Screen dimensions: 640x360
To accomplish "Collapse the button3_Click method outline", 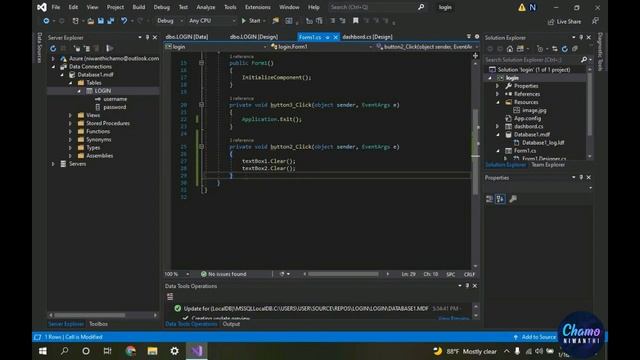I will coord(201,105).
